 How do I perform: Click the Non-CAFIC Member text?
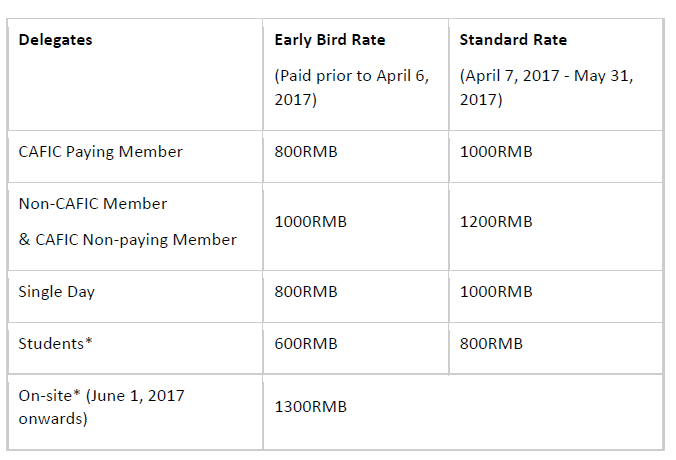click(93, 203)
